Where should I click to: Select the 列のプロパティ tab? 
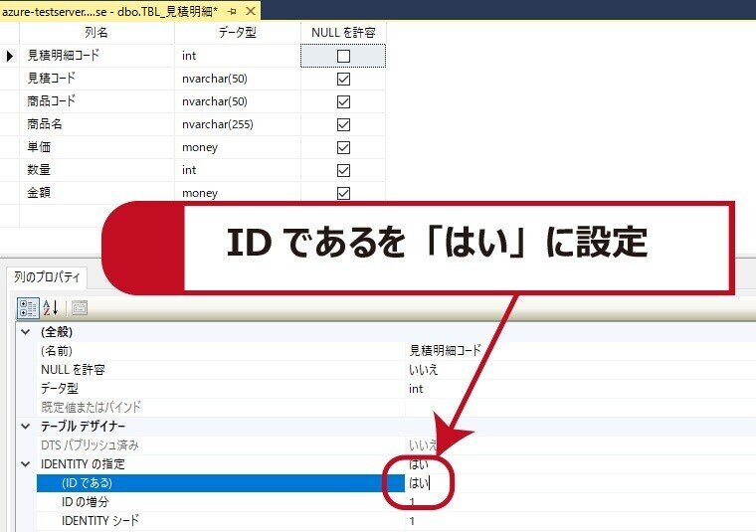(48, 277)
